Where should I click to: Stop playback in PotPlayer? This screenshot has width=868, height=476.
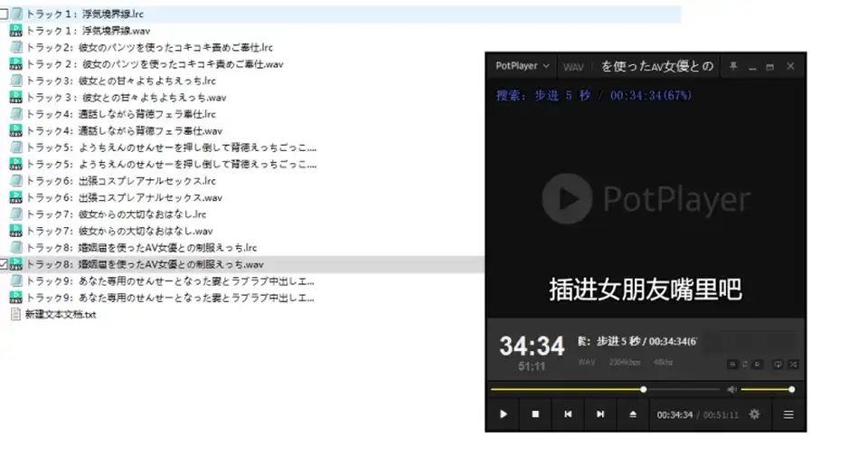click(x=535, y=414)
